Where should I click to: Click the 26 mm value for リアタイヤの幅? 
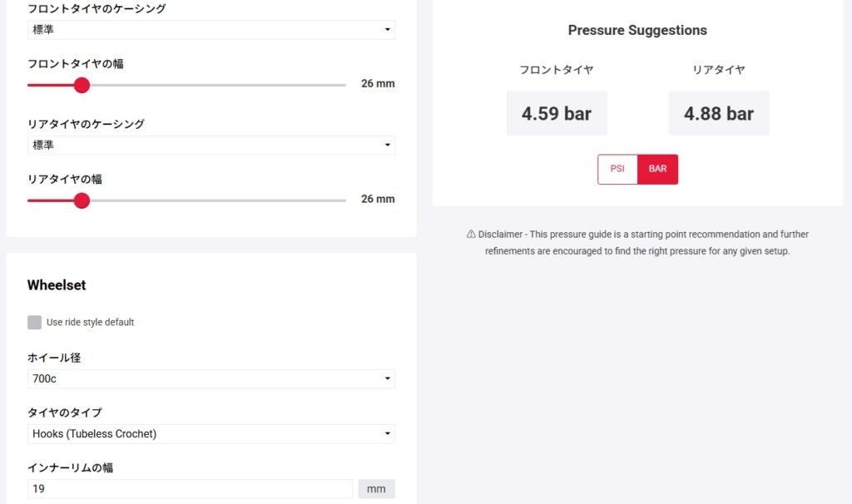378,200
